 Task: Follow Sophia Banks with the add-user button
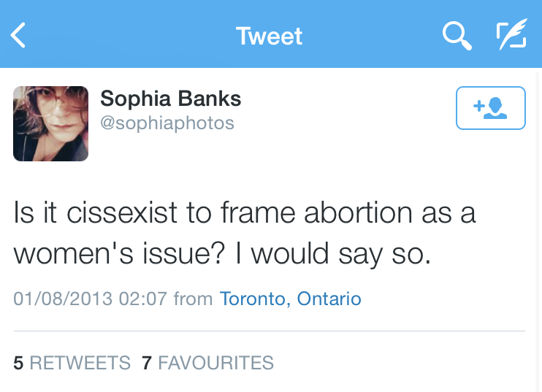tap(490, 108)
